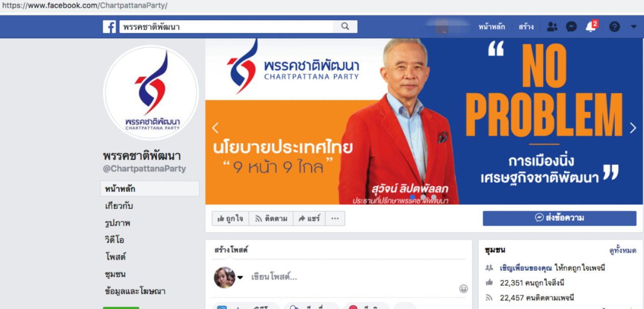Open notifications bell with 2 badge
Viewport: 644px width, 309px height.
coord(591,27)
